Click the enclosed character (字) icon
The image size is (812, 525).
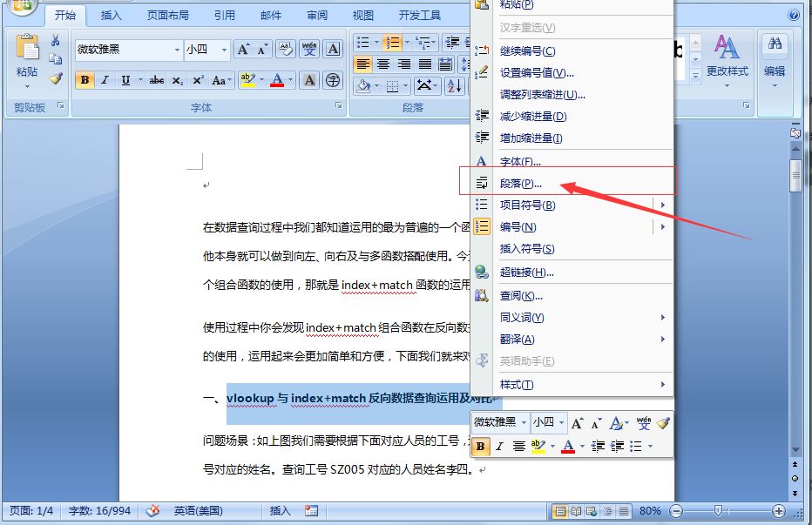click(x=333, y=80)
